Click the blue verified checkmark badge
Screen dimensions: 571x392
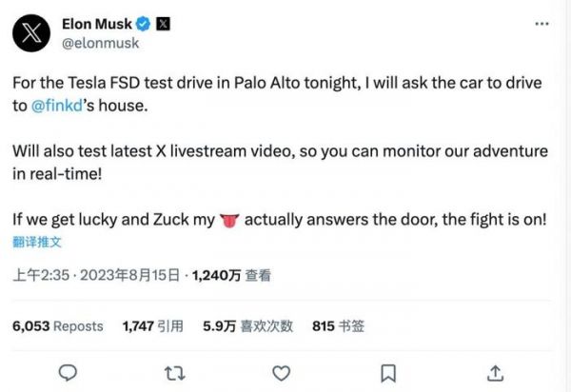click(x=143, y=22)
